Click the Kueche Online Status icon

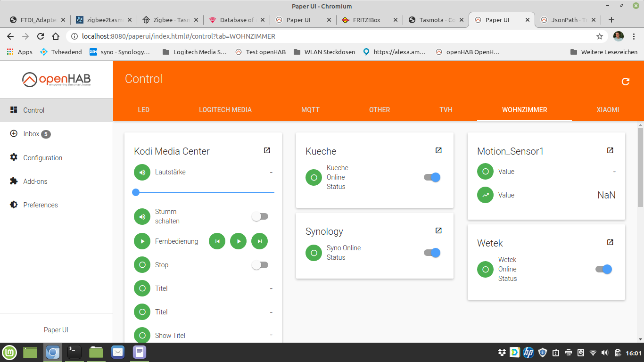314,177
